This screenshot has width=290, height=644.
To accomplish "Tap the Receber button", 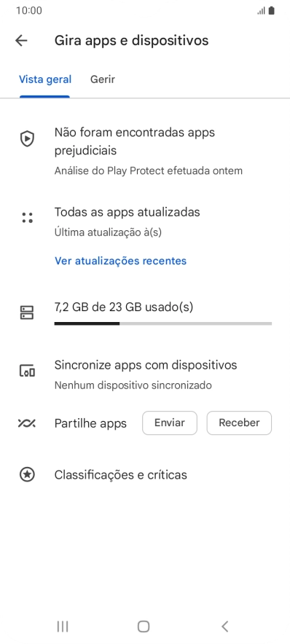I will [239, 423].
